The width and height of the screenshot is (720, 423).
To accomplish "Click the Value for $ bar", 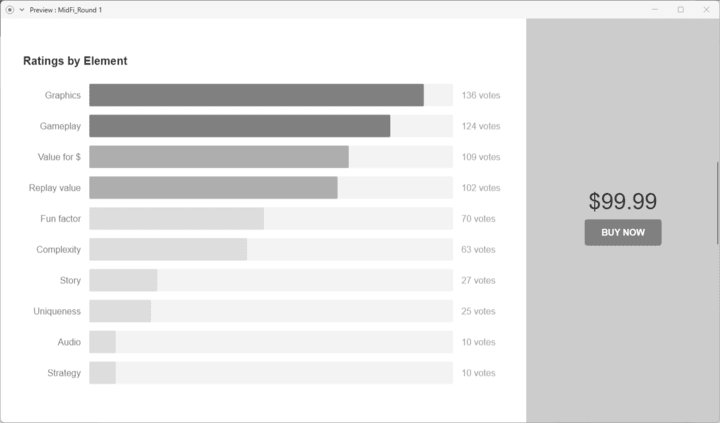I will [218, 157].
